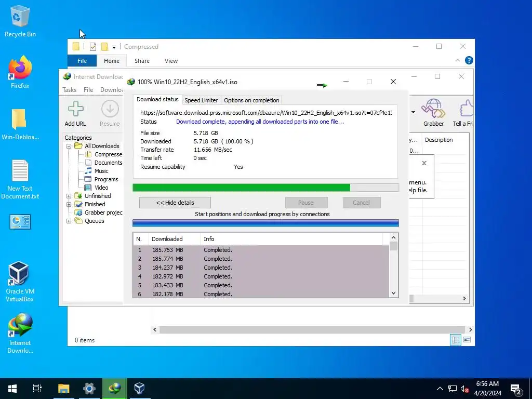Open File Explorer taskbar icon
The height and width of the screenshot is (399, 532).
[x=63, y=389]
